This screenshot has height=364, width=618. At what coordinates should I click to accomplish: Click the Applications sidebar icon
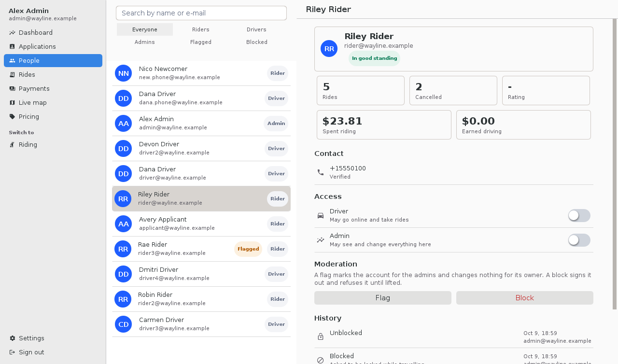coord(12,47)
